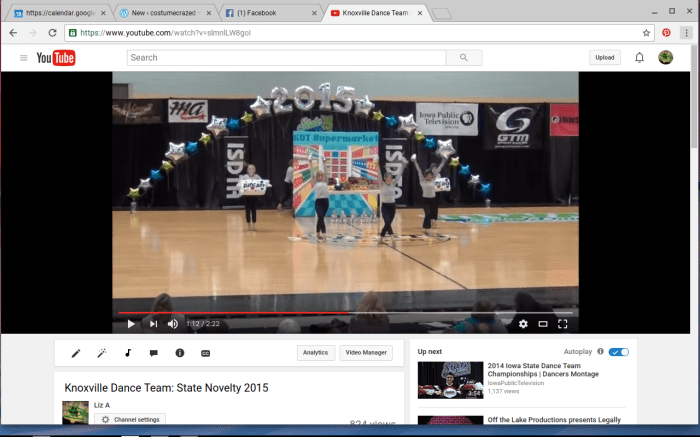Skip to the next video

(x=153, y=324)
